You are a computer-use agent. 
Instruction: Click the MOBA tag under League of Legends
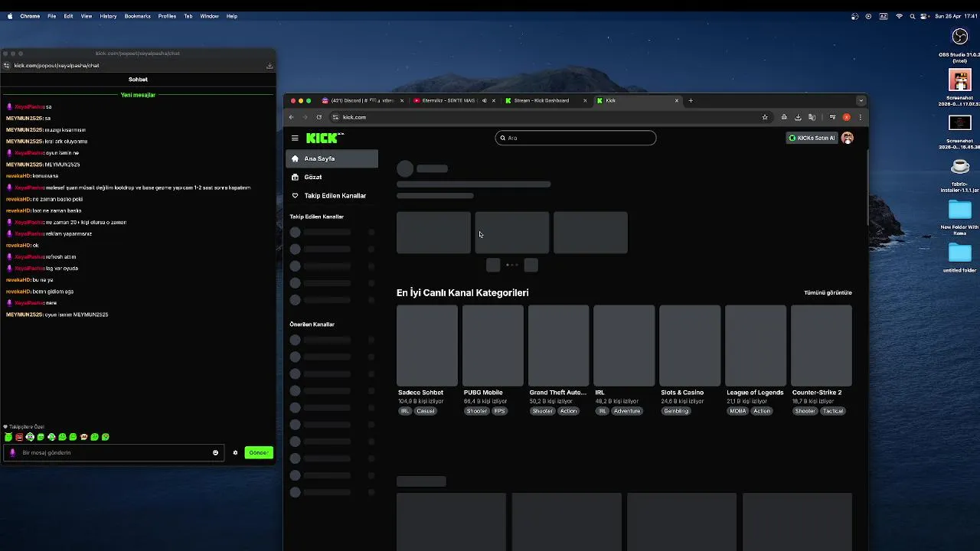738,411
